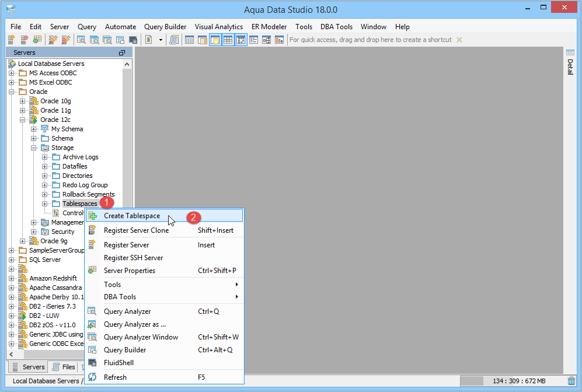Expand the SQL Server folder
The image size is (582, 392).
coord(12,260)
